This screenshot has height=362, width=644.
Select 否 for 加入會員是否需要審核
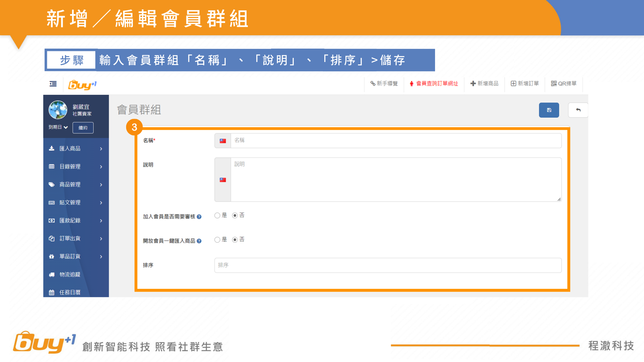click(235, 216)
